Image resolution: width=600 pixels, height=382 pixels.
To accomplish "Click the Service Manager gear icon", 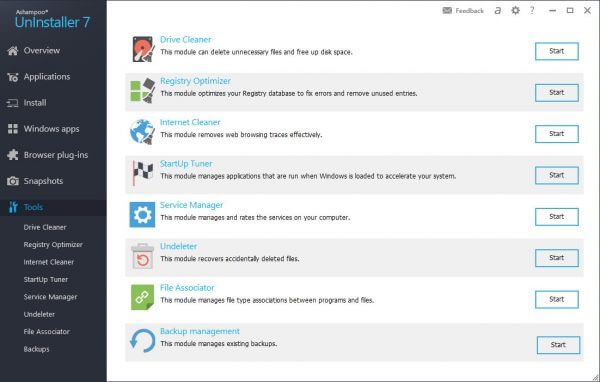I will (142, 215).
